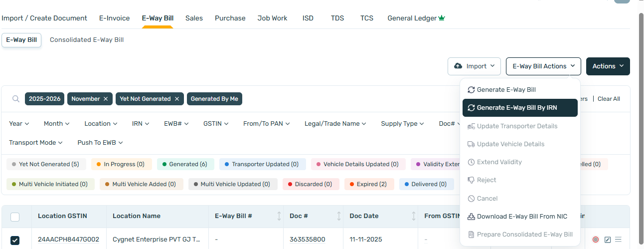Expand the Import dropdown
Screen dimensions: 644x249
[475, 66]
